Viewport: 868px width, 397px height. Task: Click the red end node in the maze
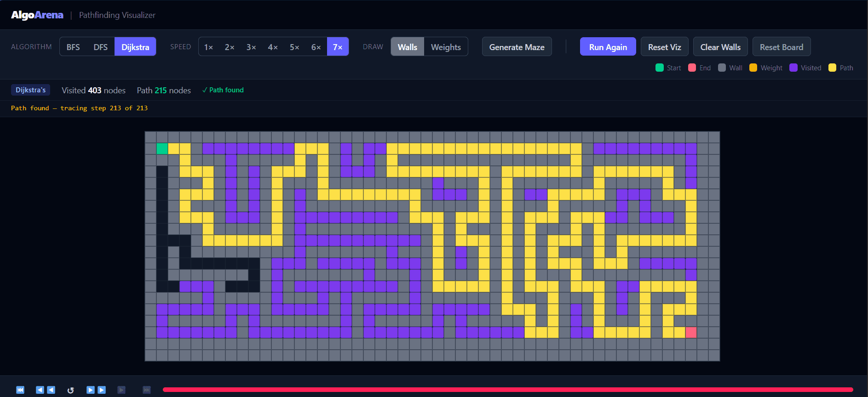(691, 332)
